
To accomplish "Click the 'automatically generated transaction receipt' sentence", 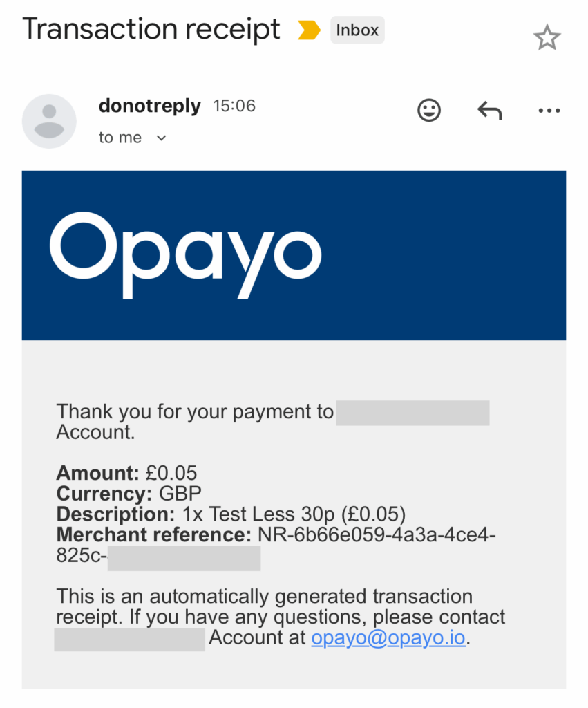I will (x=264, y=597).
